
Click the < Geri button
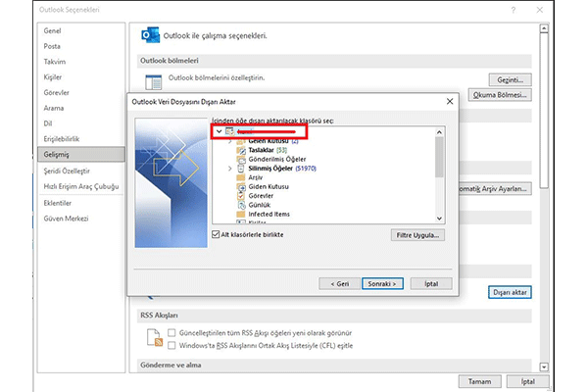(339, 283)
